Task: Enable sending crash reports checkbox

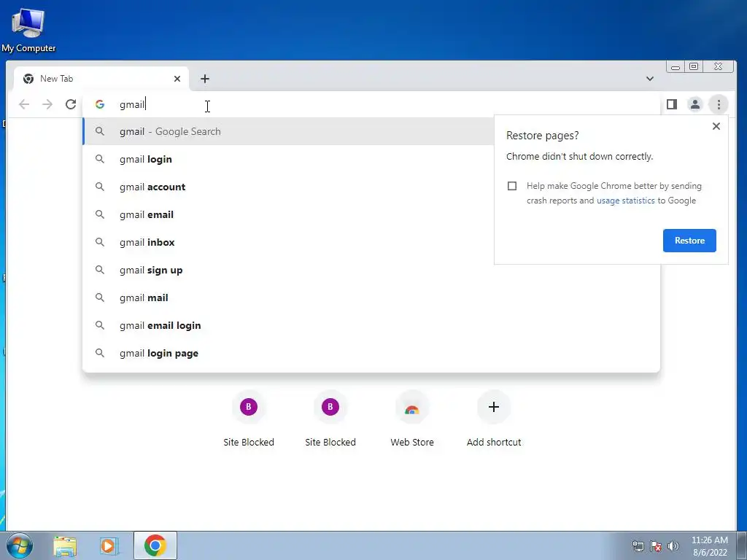Action: [x=512, y=186]
